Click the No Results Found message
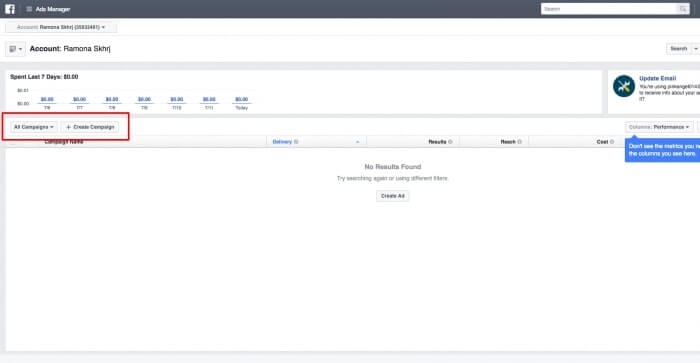This screenshot has width=700, height=363. [393, 167]
